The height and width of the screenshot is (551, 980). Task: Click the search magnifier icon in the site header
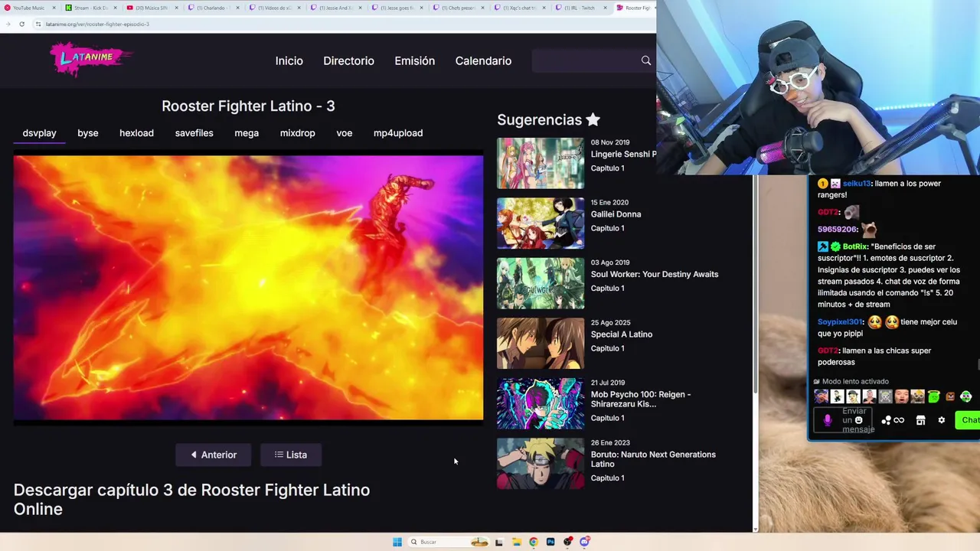[x=646, y=60]
